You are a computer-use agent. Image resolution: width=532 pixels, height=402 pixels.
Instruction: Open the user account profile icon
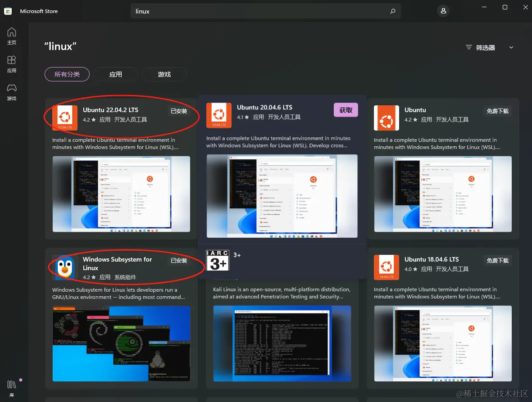443,11
